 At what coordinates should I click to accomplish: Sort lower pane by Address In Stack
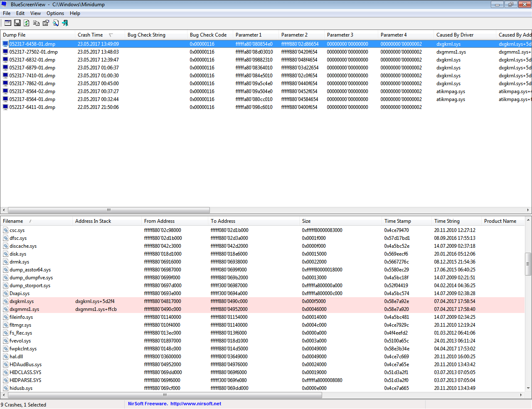pos(107,221)
